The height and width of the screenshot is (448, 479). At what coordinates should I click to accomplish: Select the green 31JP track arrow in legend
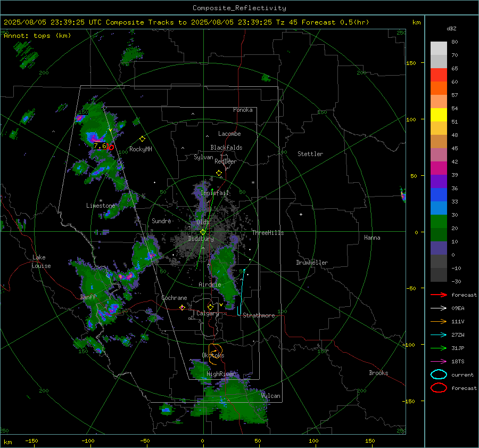click(439, 348)
